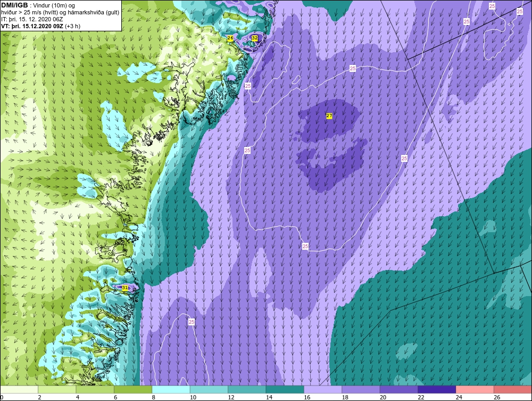
Task: Click the legend tick label 26 on scale
Action: (x=497, y=397)
